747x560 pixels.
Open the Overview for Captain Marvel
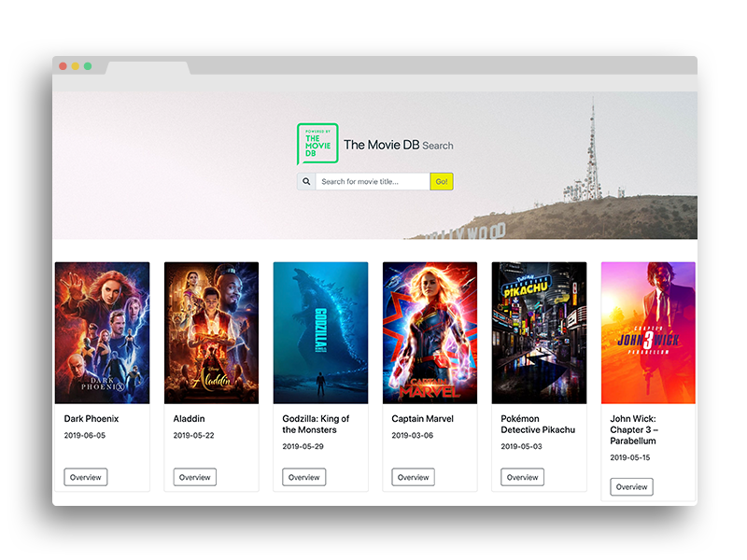pos(413,477)
